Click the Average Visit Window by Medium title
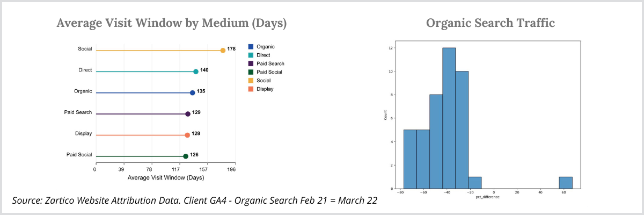644x215 pixels. coord(172,23)
